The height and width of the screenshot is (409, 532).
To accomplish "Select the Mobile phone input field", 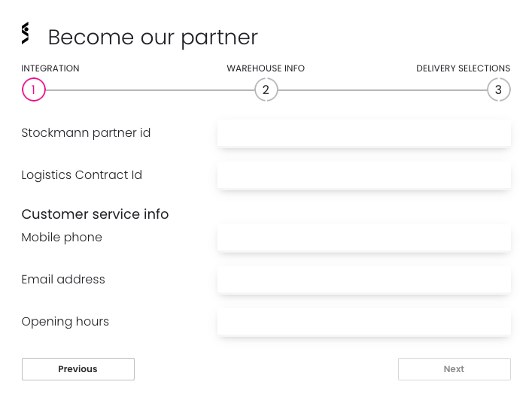I will coord(363,238).
